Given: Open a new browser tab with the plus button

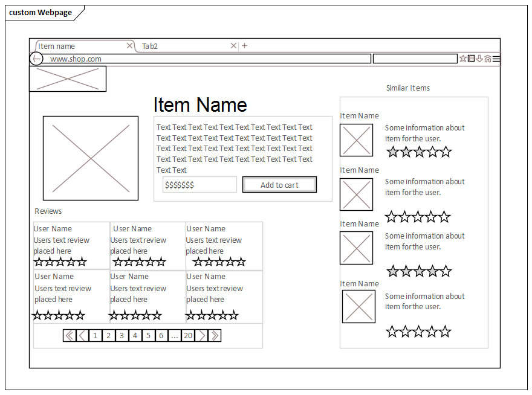Looking at the screenshot, I should 244,45.
